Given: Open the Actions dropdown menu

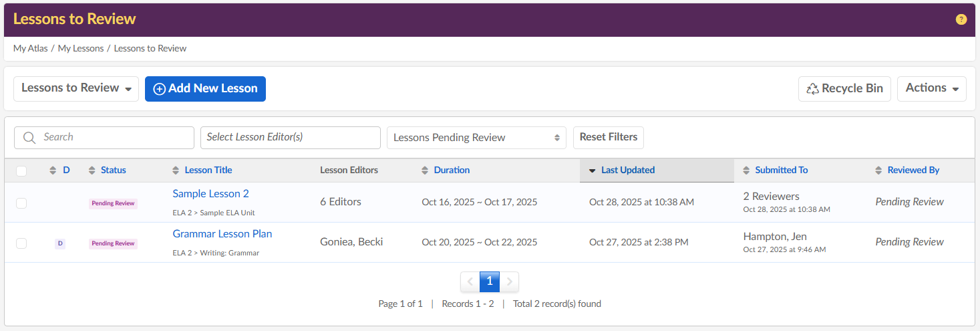Looking at the screenshot, I should [931, 88].
